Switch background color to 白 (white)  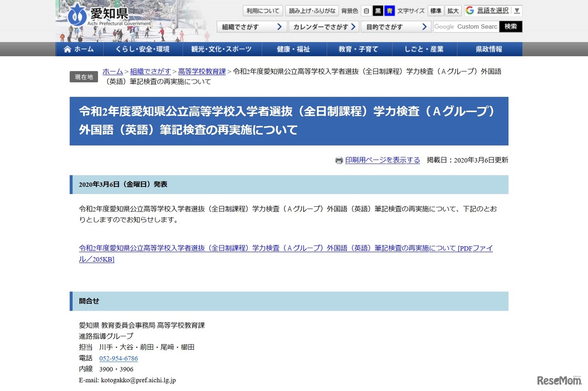click(x=366, y=10)
